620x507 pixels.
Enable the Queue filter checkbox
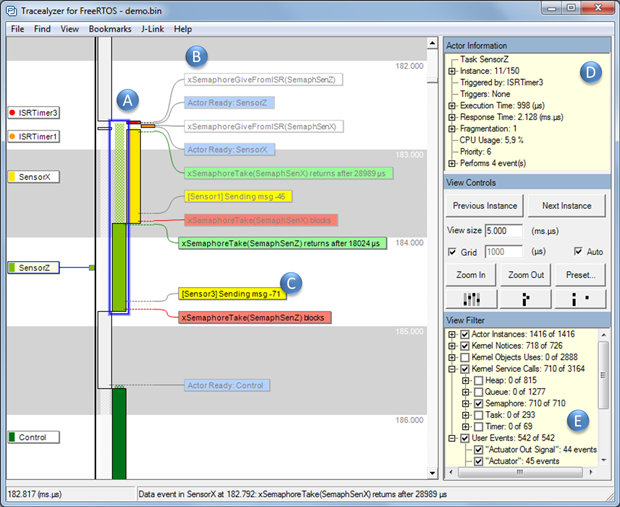click(x=478, y=392)
